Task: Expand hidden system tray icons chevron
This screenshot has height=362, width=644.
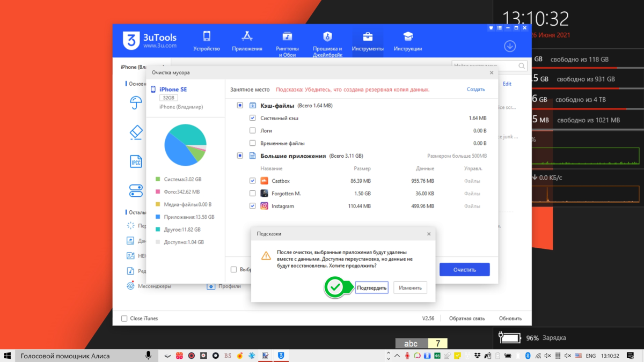Action: [397, 356]
